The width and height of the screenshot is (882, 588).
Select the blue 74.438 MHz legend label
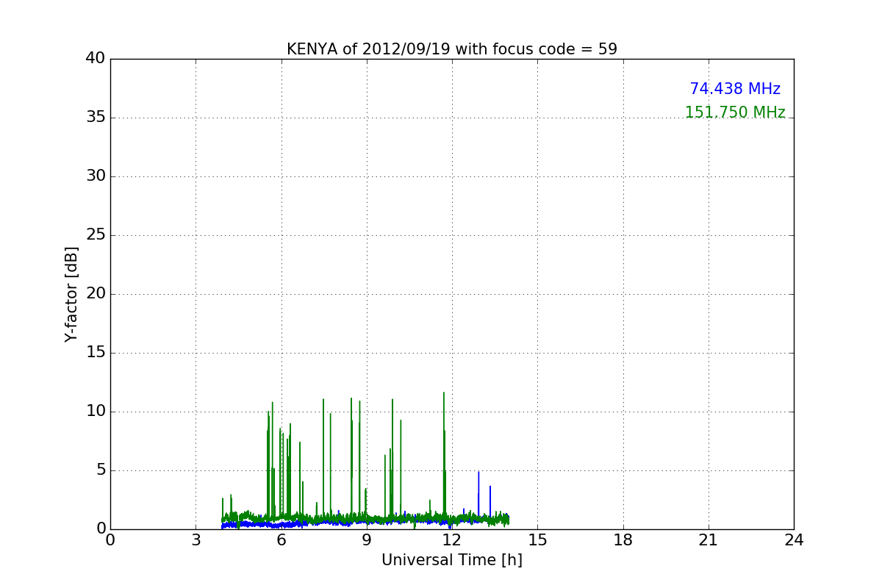735,89
